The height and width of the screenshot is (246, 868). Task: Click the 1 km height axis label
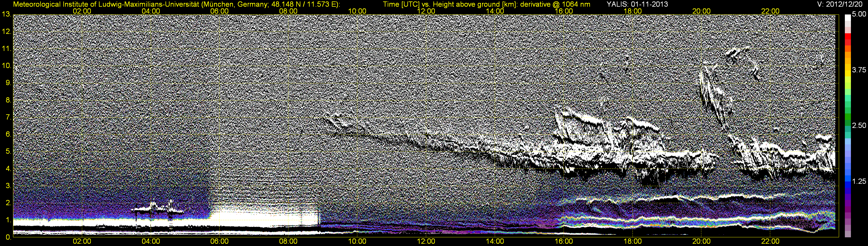(8, 220)
